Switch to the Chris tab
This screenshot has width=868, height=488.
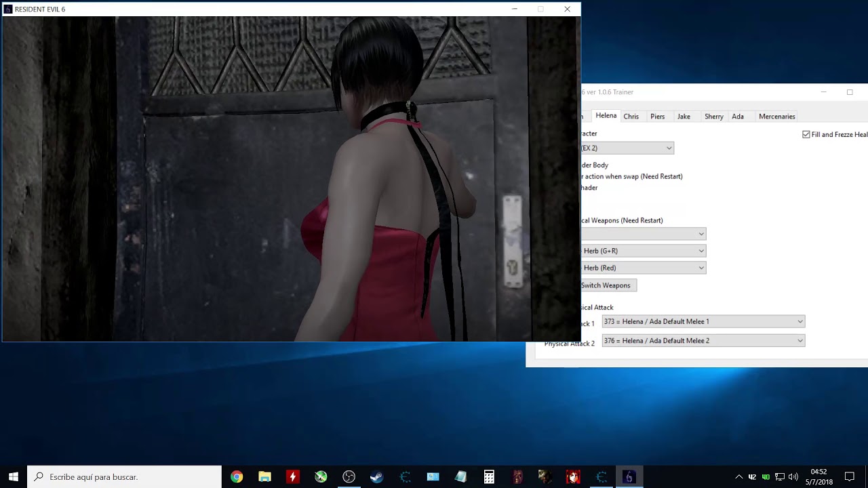pos(631,117)
